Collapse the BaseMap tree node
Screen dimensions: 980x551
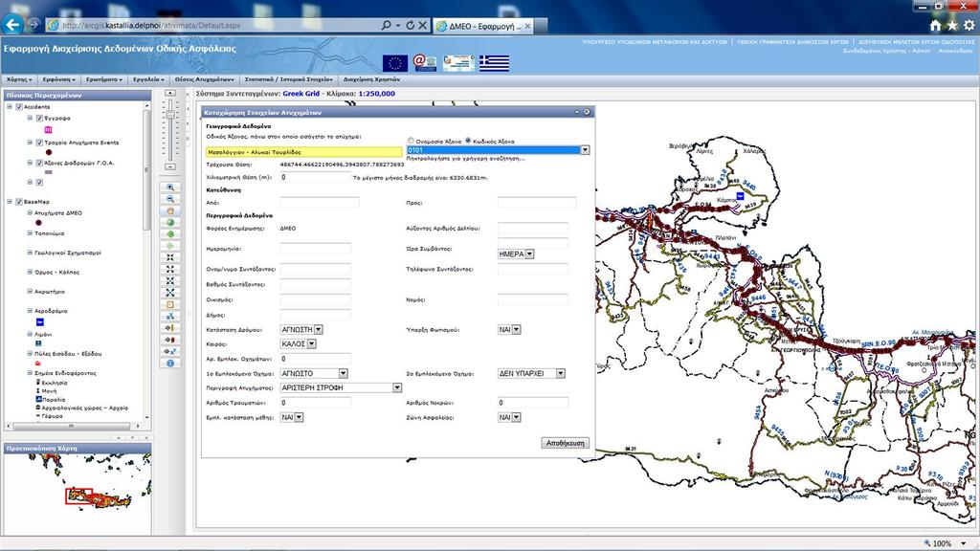click(10, 202)
